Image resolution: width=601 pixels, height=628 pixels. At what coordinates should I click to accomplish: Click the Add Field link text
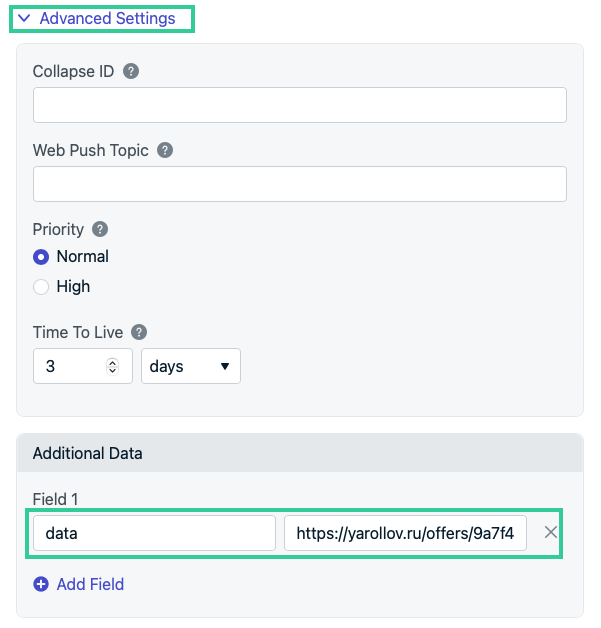[x=90, y=584]
